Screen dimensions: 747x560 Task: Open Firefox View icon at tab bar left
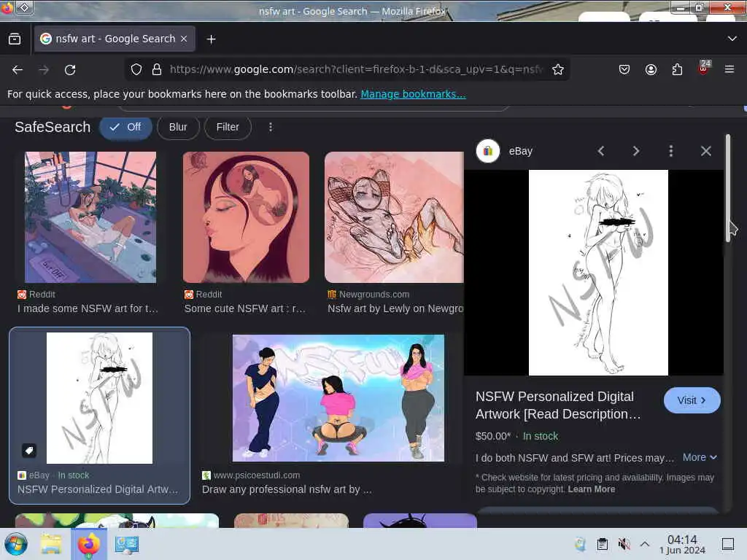(15, 39)
